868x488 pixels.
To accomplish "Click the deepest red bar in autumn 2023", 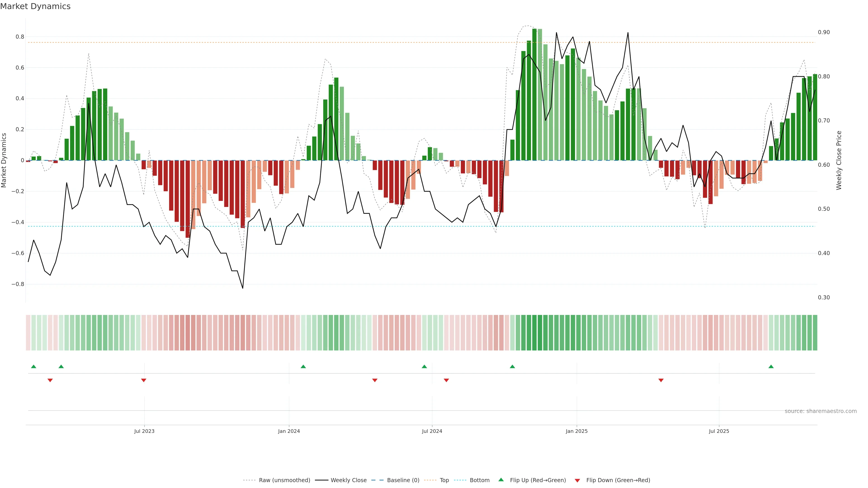I will click(x=188, y=199).
